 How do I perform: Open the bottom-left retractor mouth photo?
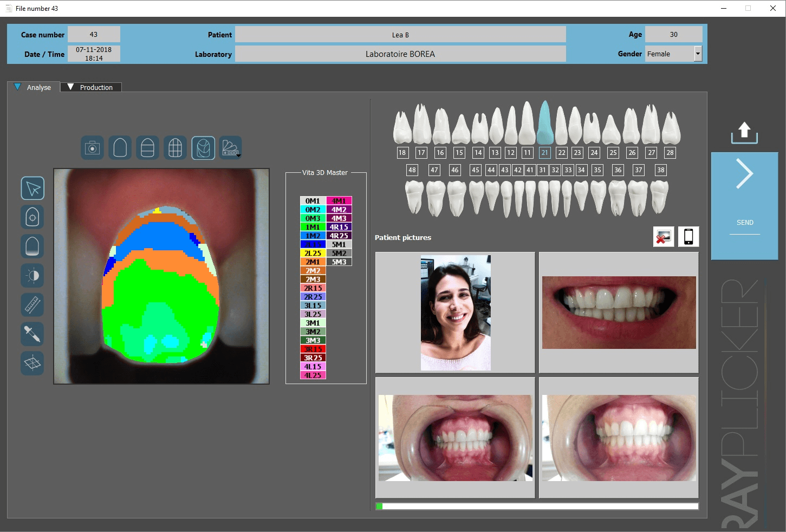(x=456, y=438)
